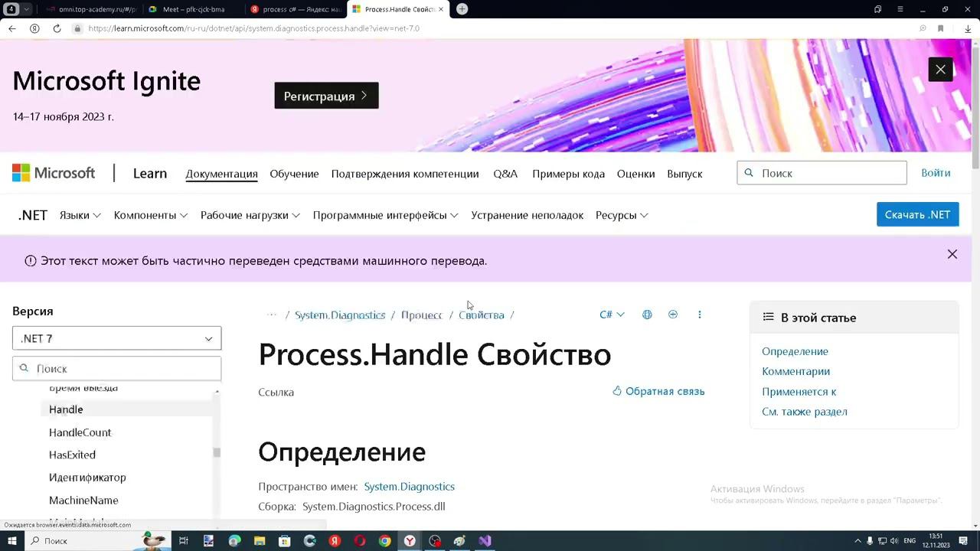Click the Скачать .NET button
This screenshot has height=551, width=980.
click(x=917, y=214)
